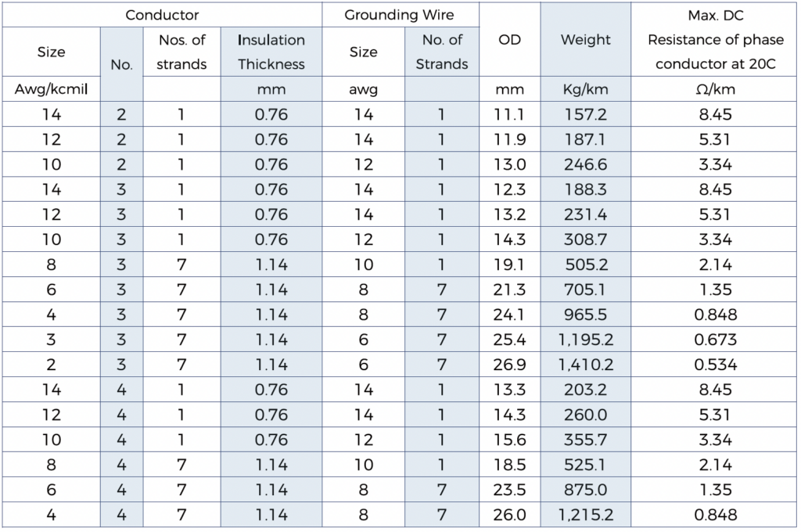The image size is (801, 532).
Task: Select the Weight column header
Action: [585, 40]
